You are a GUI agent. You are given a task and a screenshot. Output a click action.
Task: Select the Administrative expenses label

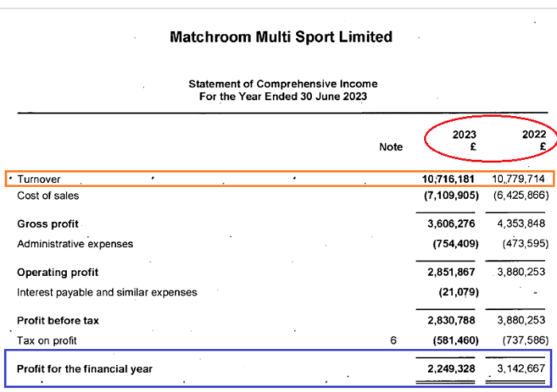coord(75,244)
